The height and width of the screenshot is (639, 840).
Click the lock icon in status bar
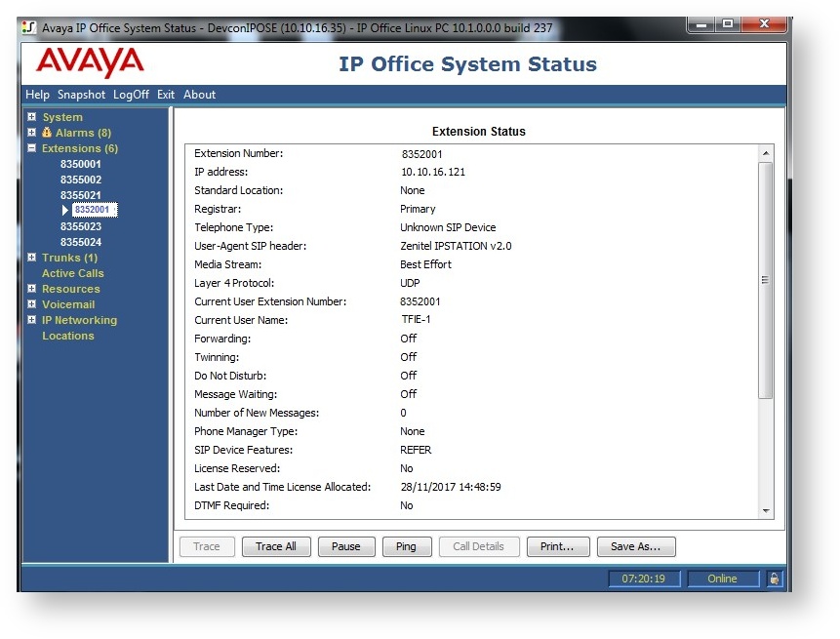[774, 579]
